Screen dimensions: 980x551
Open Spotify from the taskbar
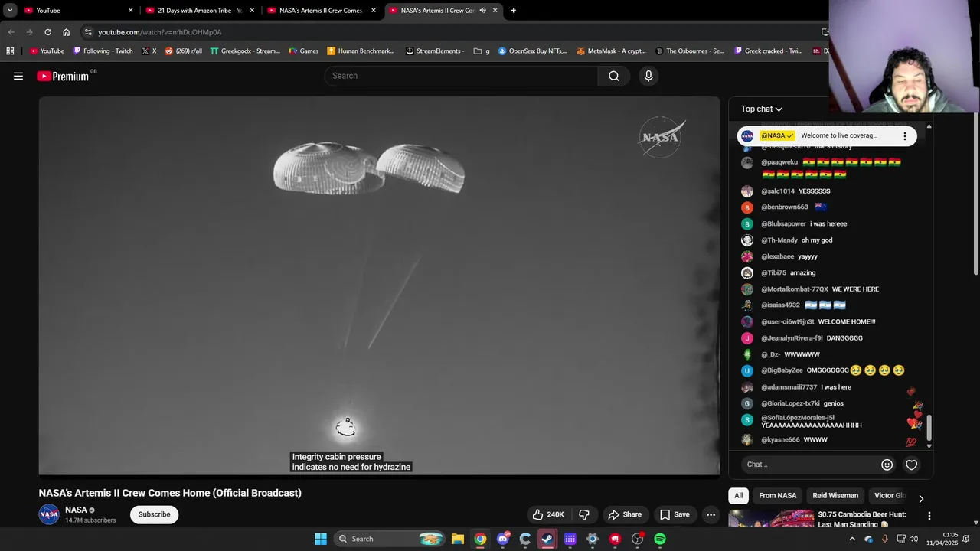(x=660, y=539)
